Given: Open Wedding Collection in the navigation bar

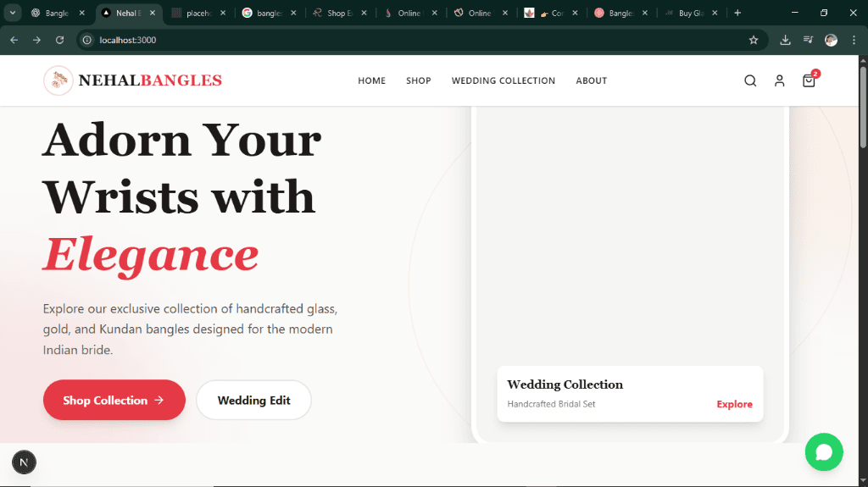Looking at the screenshot, I should point(503,81).
